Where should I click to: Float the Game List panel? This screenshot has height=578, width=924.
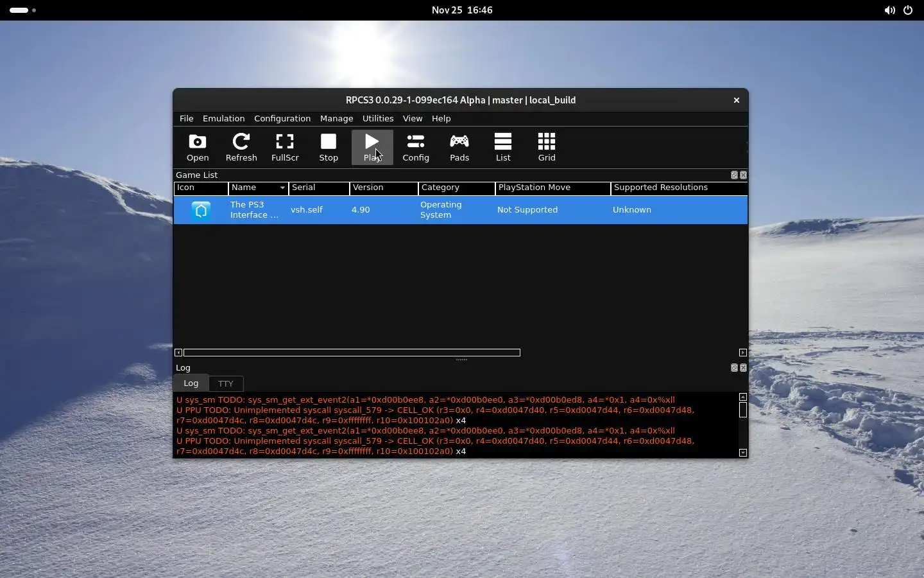pos(734,175)
